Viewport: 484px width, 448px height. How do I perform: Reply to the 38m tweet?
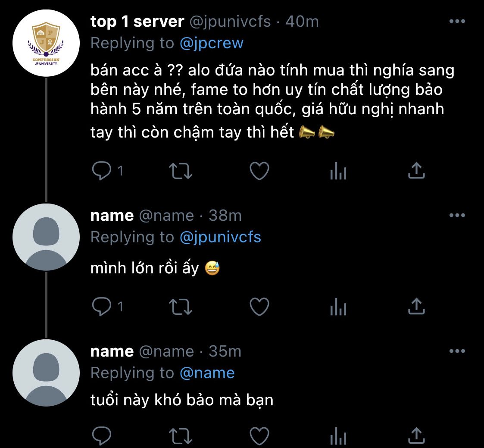pyautogui.click(x=102, y=306)
